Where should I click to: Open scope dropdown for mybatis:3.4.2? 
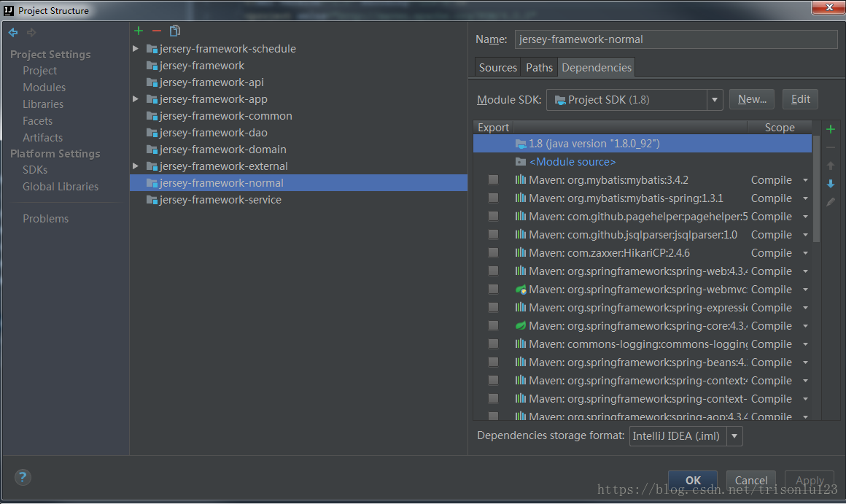coord(805,180)
